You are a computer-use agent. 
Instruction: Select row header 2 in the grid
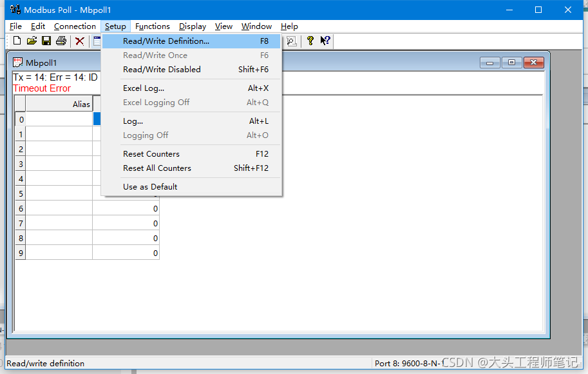point(21,149)
